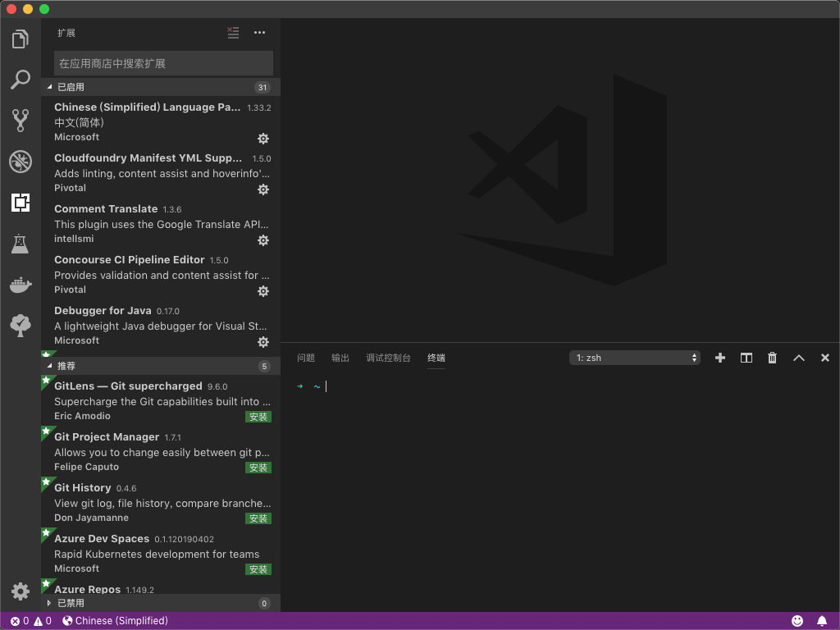Open the Explorer view in the activity bar

tap(20, 38)
